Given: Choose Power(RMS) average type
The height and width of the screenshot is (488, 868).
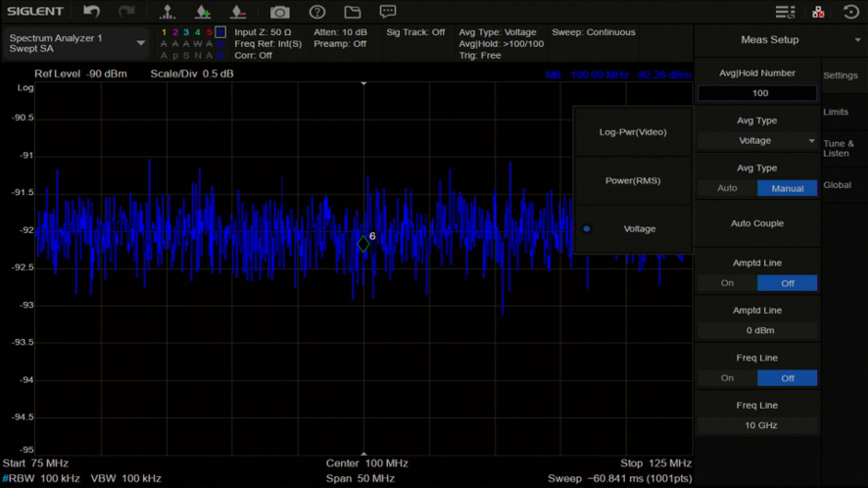Looking at the screenshot, I should tap(633, 180).
